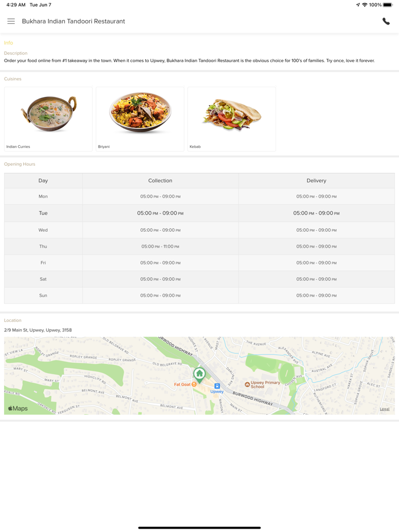Tap the Upwey Primary School marker
Viewport: 399px width, 532px height.
(x=247, y=384)
